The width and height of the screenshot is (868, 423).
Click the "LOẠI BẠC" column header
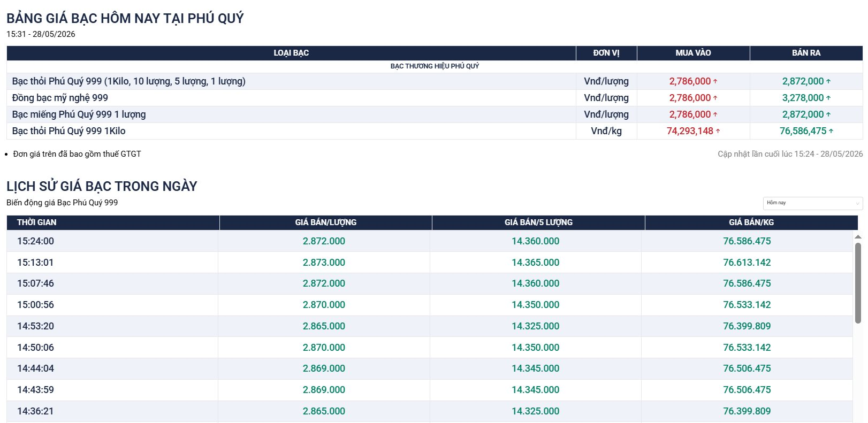coord(291,53)
